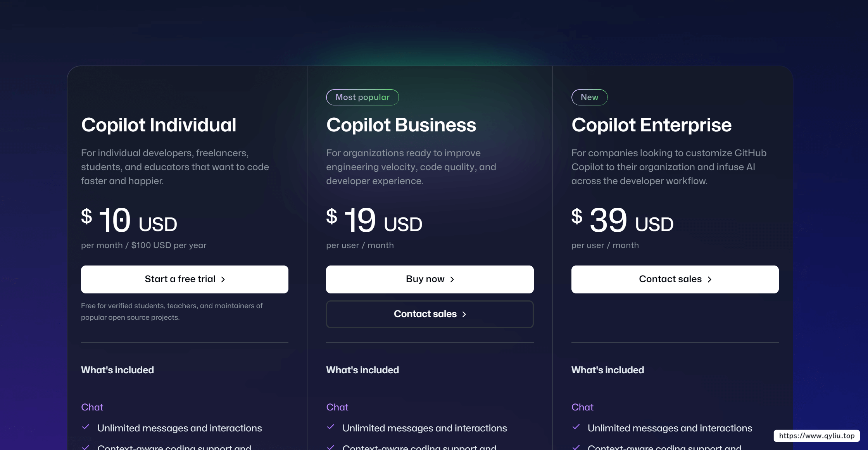Click the chevron in the Enterprise Contact sales button
Screen dimensions: 868x450
(709, 279)
